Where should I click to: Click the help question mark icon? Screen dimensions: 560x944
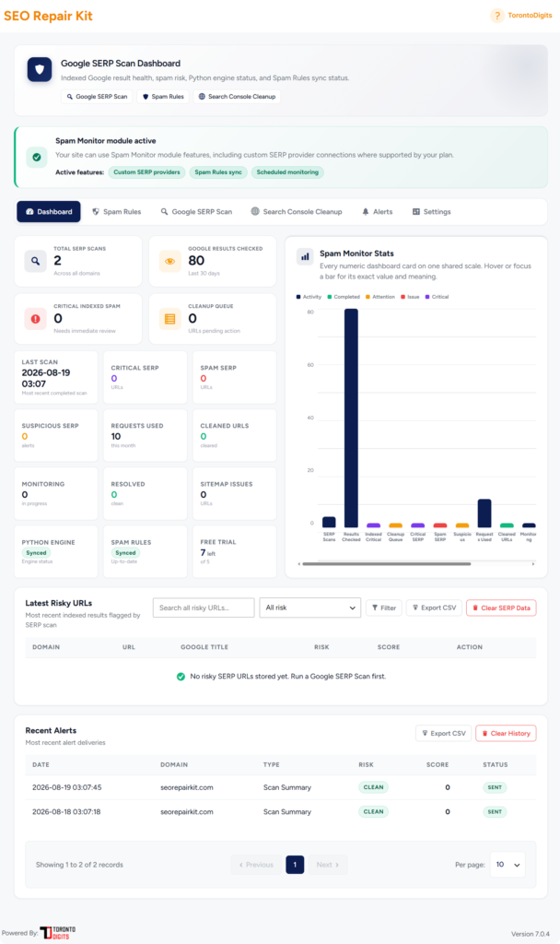point(496,16)
